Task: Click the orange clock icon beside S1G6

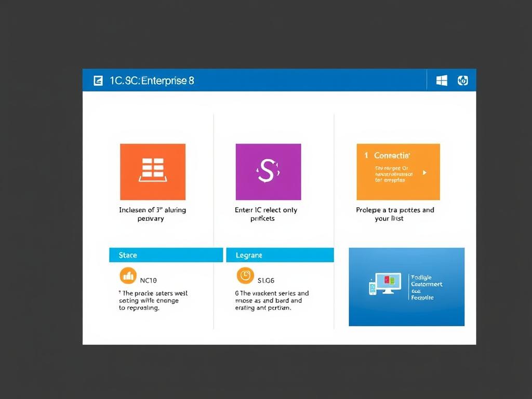Action: (x=245, y=275)
